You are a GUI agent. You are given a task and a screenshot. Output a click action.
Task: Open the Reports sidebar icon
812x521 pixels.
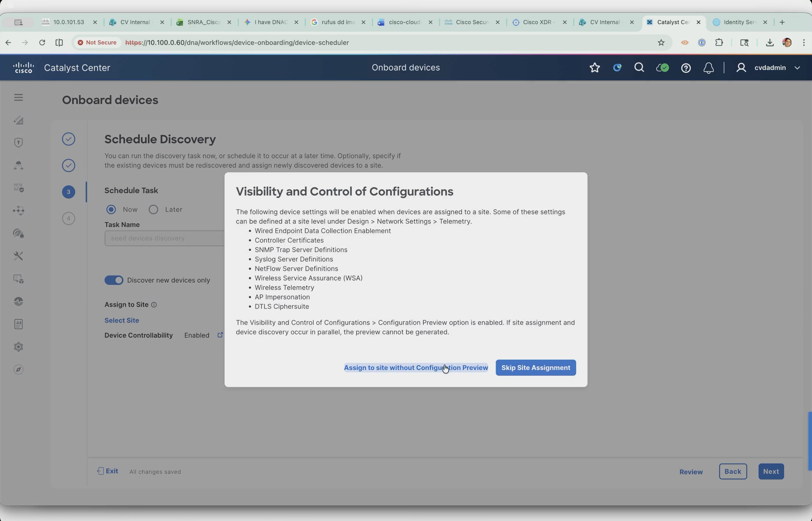(19, 324)
